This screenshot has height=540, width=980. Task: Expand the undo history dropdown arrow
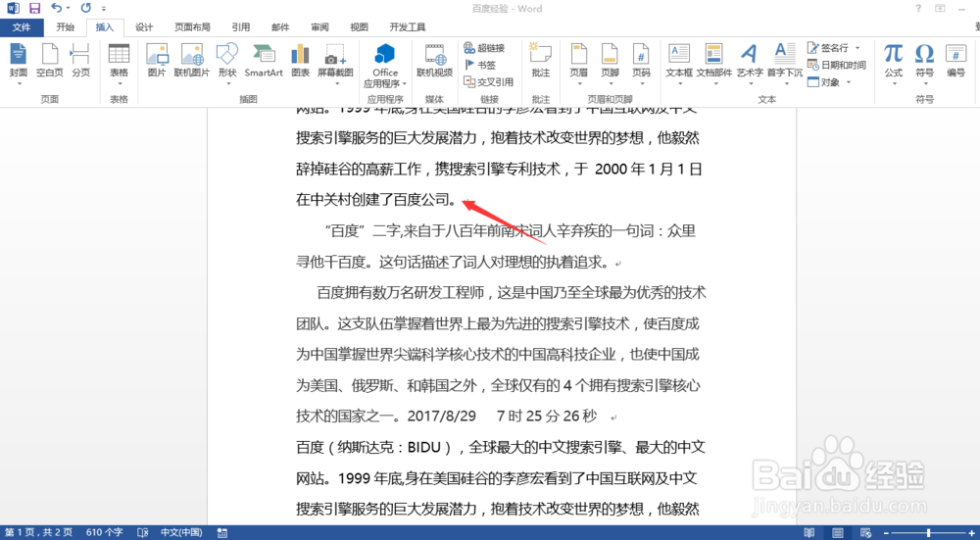[69, 9]
